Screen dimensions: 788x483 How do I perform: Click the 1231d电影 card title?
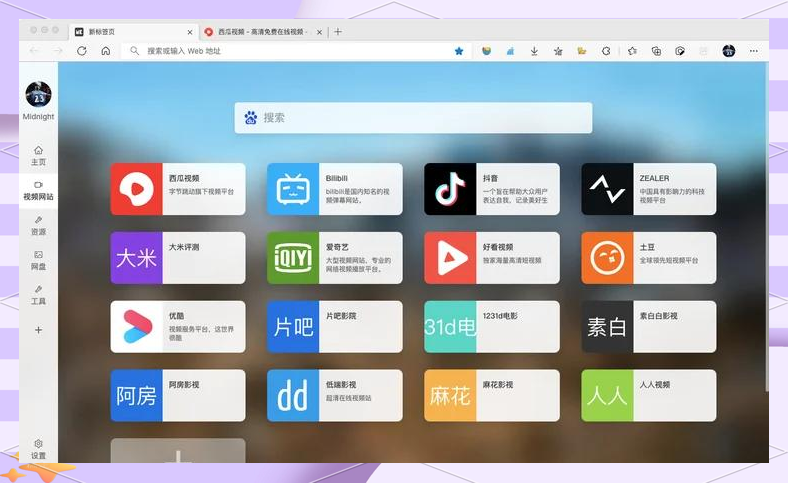click(x=500, y=316)
